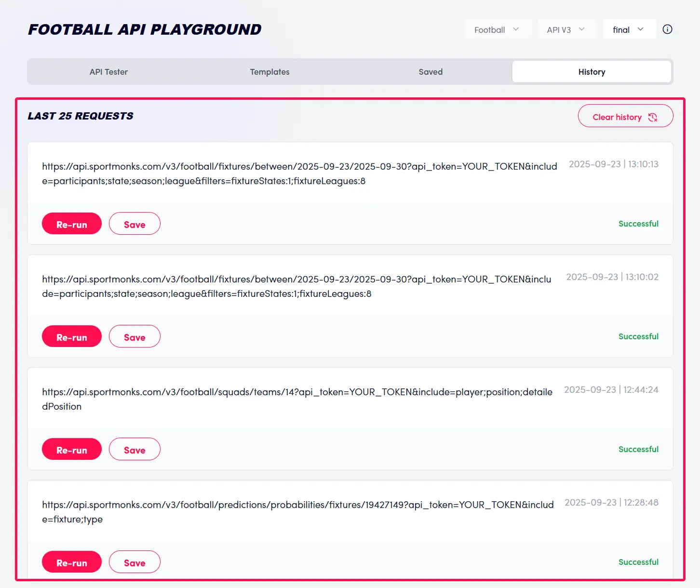Click the predictions probabilities URL text

point(297,505)
